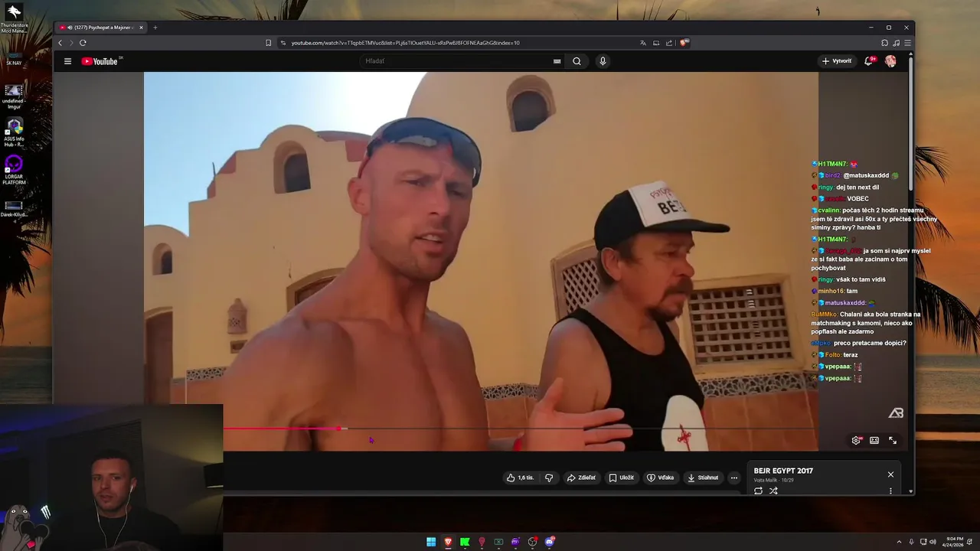Reload the page with the refresh icon
The image size is (980, 551).
coord(83,43)
